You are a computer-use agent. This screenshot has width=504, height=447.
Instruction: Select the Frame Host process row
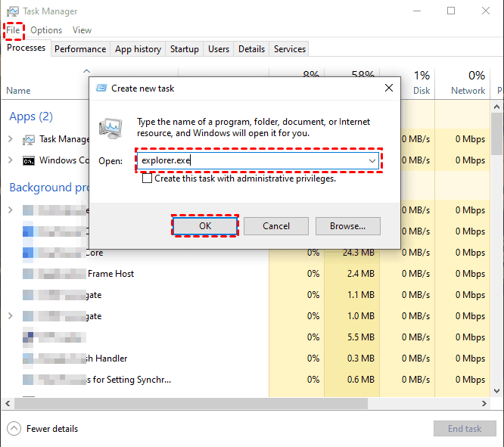tap(246, 274)
